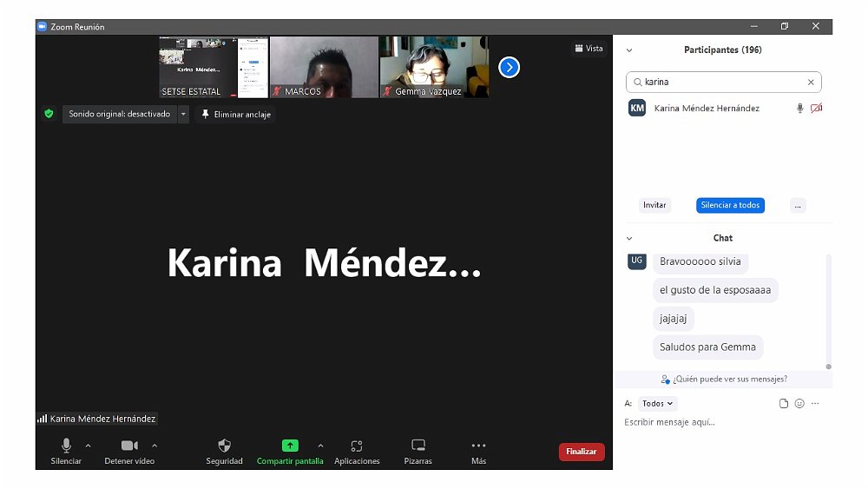Mute microphone with Silenciar button
Viewport: 868px width, 489px height.
[66, 446]
